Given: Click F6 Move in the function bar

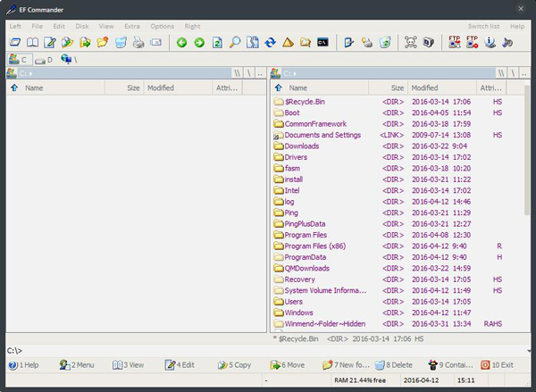Looking at the screenshot, I should [x=287, y=365].
